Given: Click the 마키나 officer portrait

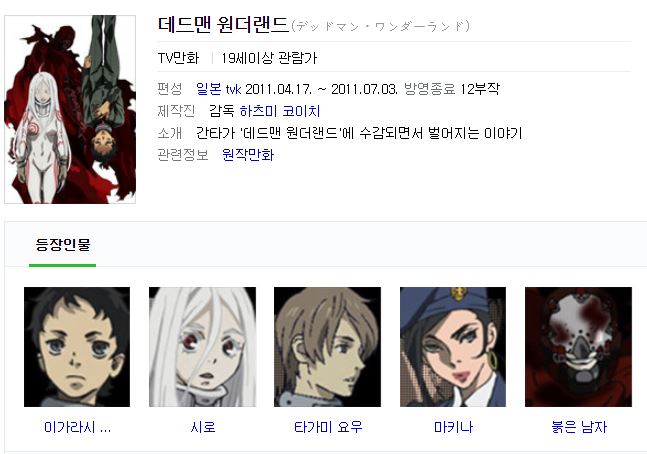Looking at the screenshot, I should click(453, 347).
